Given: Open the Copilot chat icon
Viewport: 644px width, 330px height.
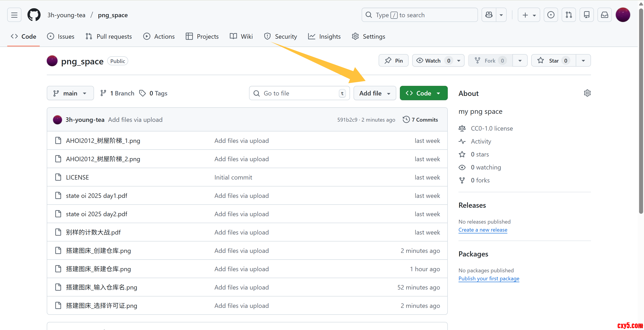Looking at the screenshot, I should [489, 15].
